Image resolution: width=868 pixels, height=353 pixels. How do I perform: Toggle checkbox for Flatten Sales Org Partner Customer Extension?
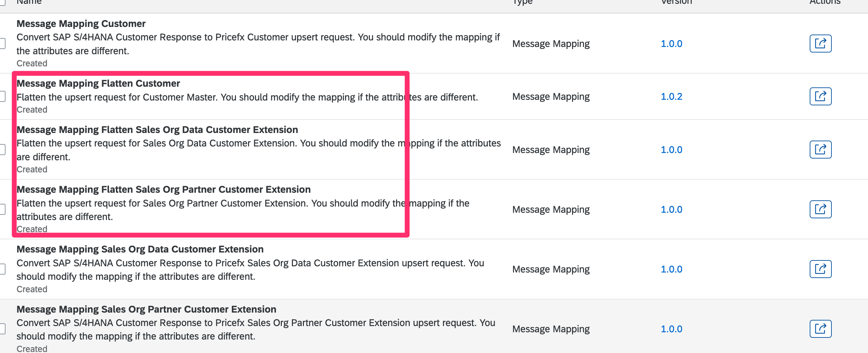click(x=2, y=209)
